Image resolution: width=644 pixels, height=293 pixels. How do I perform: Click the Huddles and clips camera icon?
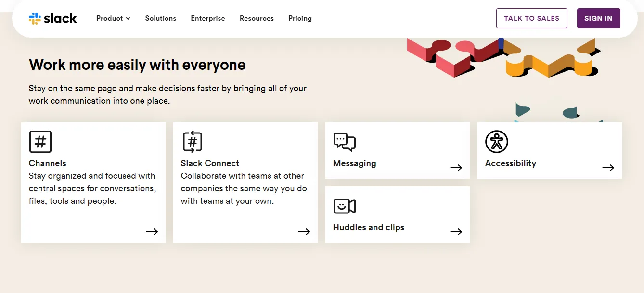coord(345,206)
